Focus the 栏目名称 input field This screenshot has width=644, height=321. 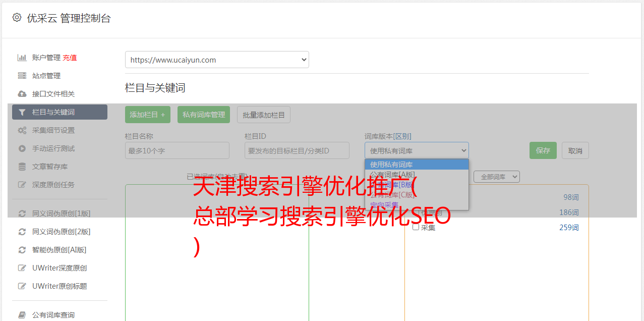pyautogui.click(x=177, y=150)
